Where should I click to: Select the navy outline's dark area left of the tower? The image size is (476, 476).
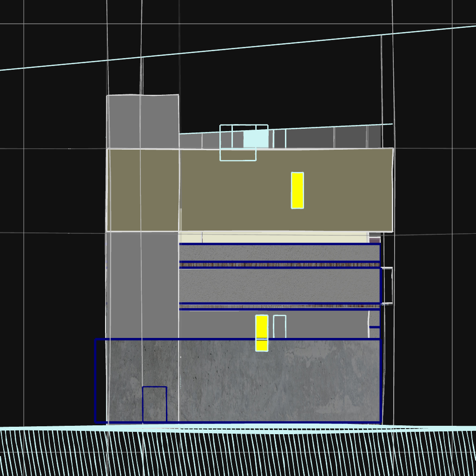pyautogui.click(x=100, y=381)
